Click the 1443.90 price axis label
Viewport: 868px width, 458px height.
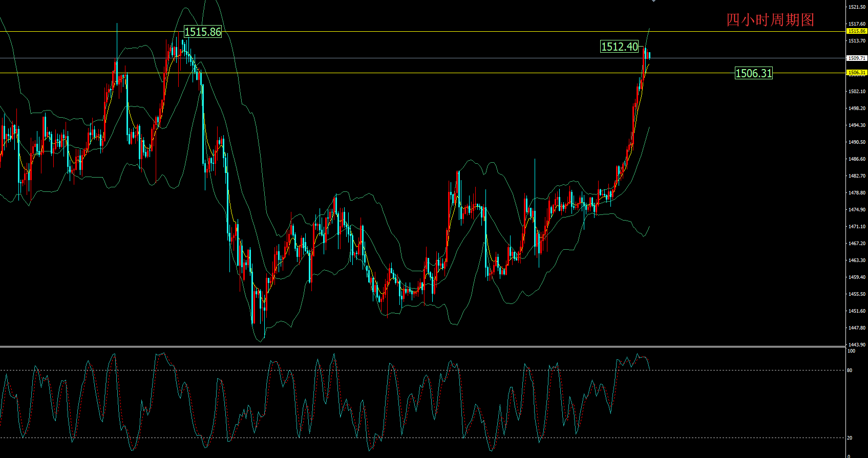tap(857, 345)
